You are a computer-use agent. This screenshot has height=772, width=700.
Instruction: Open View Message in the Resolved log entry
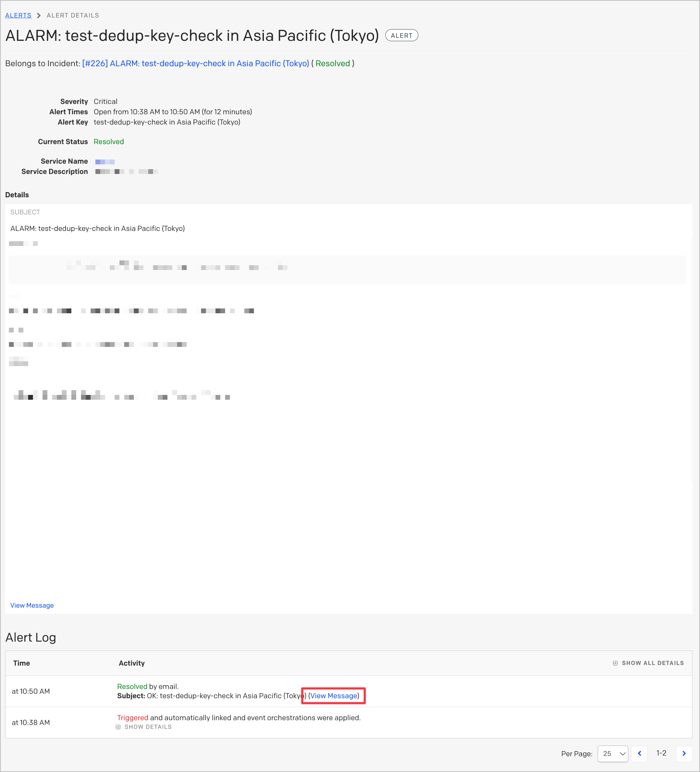(x=334, y=695)
